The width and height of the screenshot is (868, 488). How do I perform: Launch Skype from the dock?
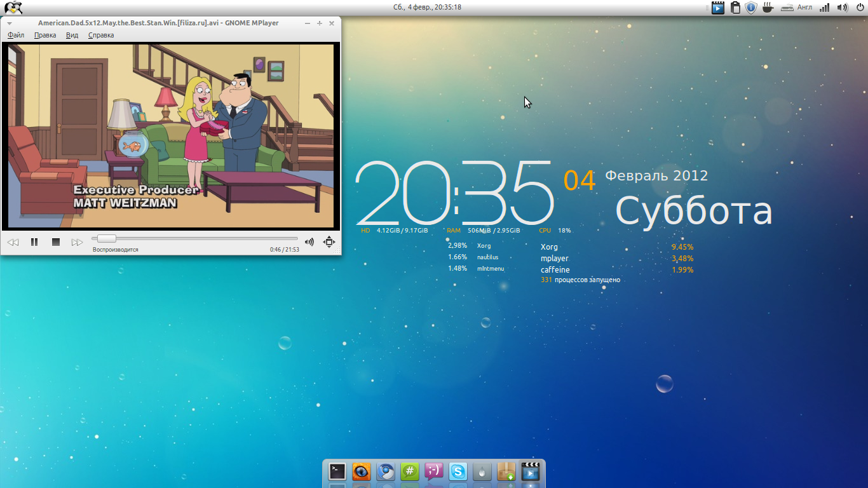pyautogui.click(x=458, y=471)
